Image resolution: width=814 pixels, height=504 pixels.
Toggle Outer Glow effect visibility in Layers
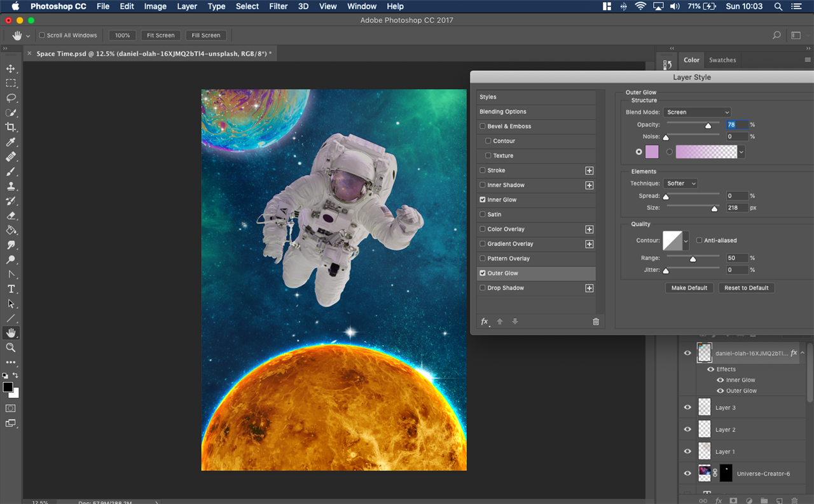point(721,391)
